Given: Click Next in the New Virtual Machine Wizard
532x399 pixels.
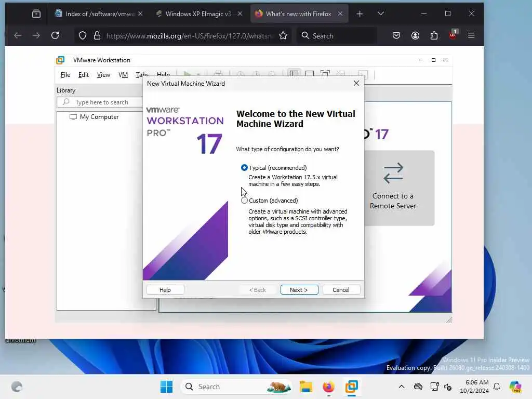Looking at the screenshot, I should click(299, 290).
